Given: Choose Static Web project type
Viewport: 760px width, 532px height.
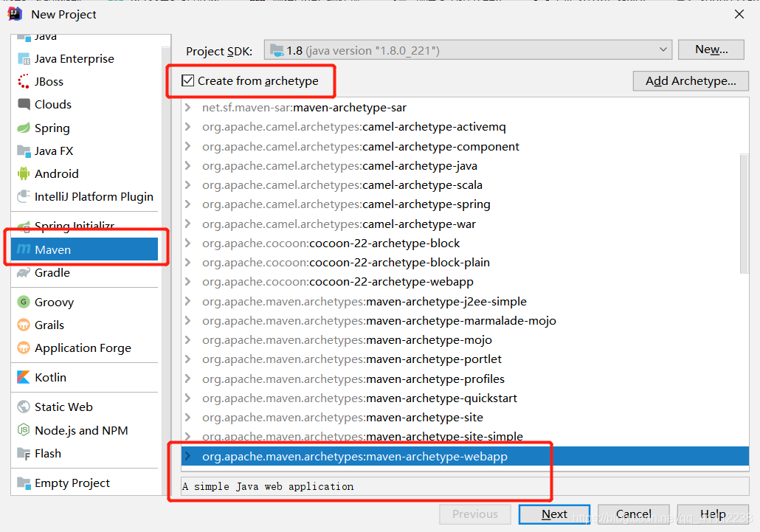Looking at the screenshot, I should click(x=84, y=407).
